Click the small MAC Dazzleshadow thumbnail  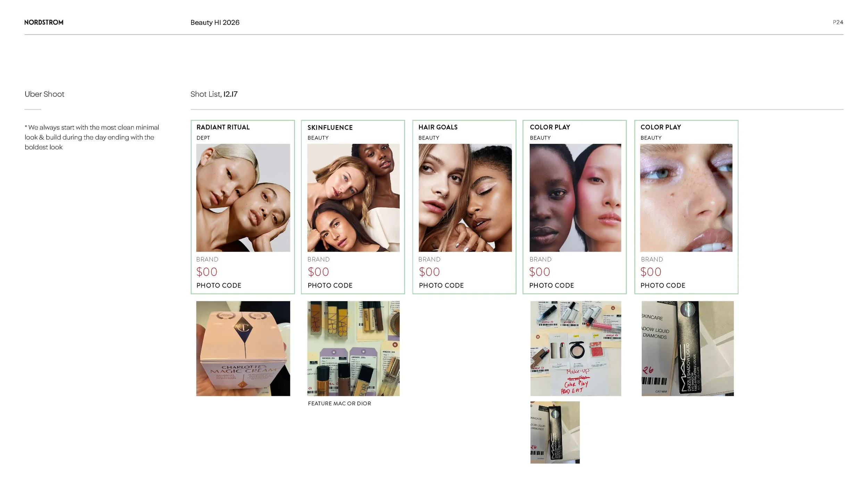point(555,432)
